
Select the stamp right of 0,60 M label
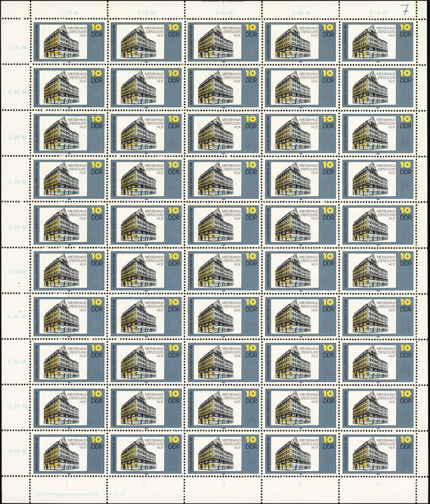tap(69, 224)
